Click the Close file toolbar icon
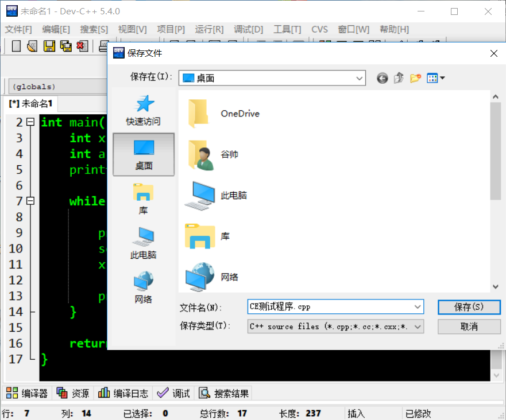Image resolution: width=506 pixels, height=420 pixels. pyautogui.click(x=82, y=46)
